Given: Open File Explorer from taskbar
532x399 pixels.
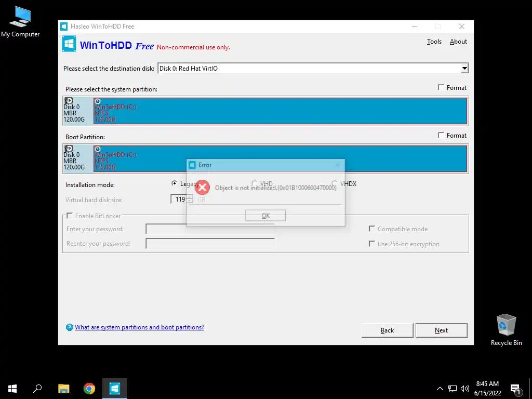Looking at the screenshot, I should click(64, 389).
